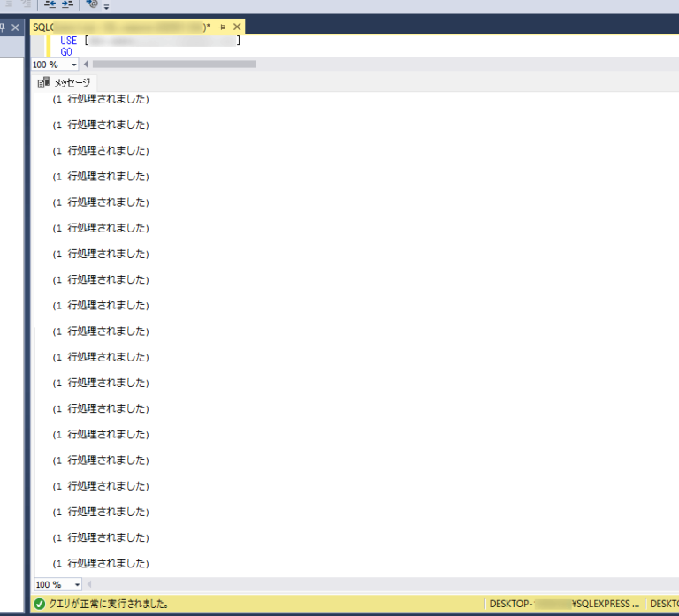The width and height of the screenshot is (679, 616).
Task: Toggle the pin on the SQL query tab
Action: [222, 27]
